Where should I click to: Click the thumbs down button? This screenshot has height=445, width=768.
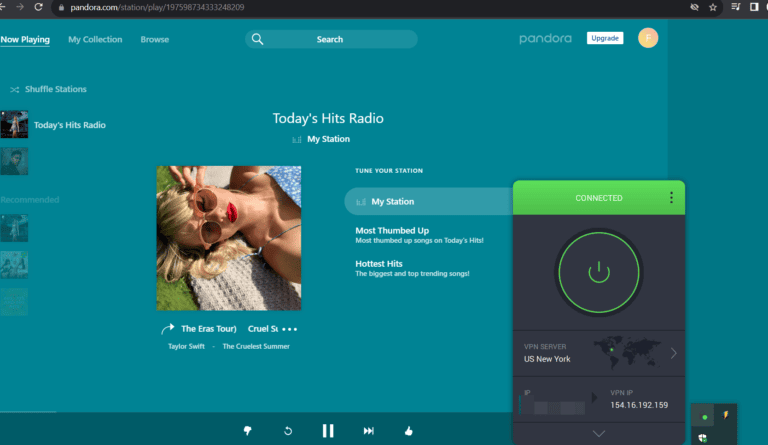(x=248, y=431)
